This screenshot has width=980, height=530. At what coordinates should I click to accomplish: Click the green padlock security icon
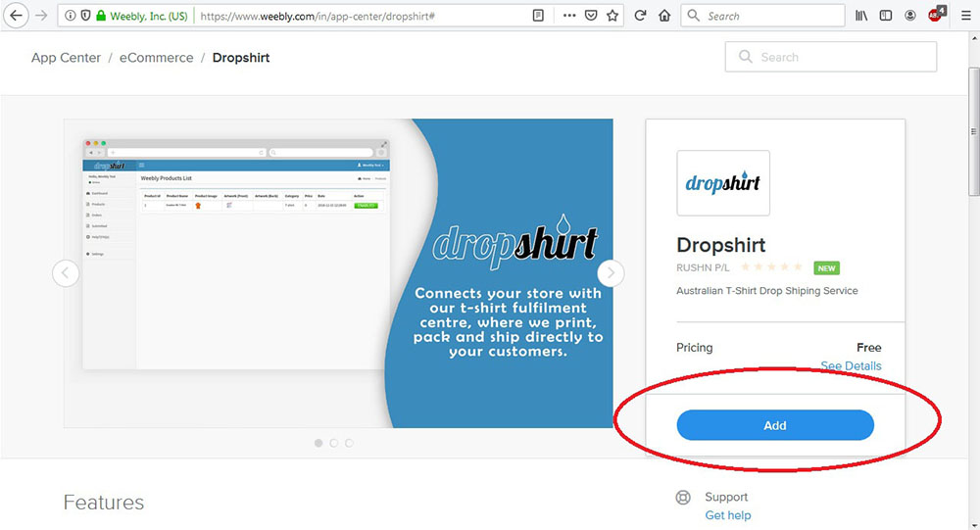[101, 16]
